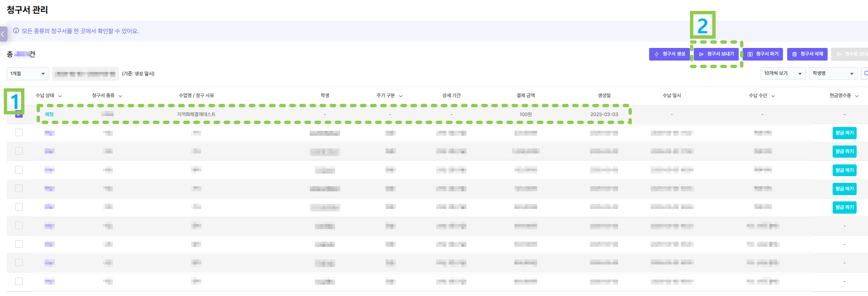Viewport: 868px width, 296px height.
Task: Open the 10개씩 보기 page-size dropdown
Action: pos(783,74)
